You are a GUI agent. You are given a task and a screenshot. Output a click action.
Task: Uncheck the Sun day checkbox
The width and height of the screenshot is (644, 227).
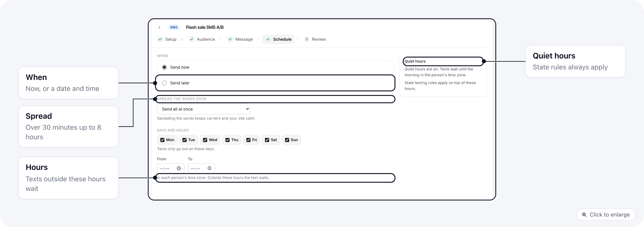[287, 140]
